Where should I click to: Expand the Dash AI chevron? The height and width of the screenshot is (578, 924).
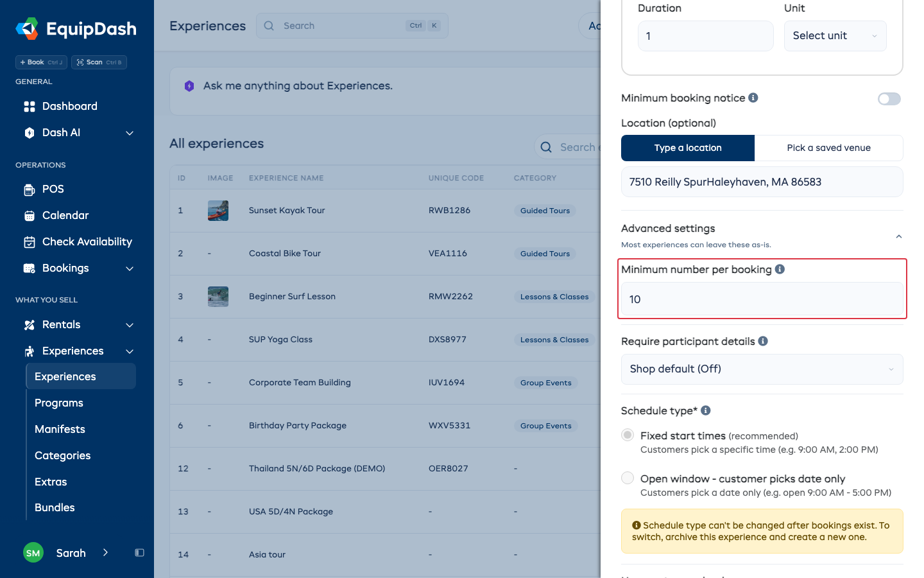[130, 133]
